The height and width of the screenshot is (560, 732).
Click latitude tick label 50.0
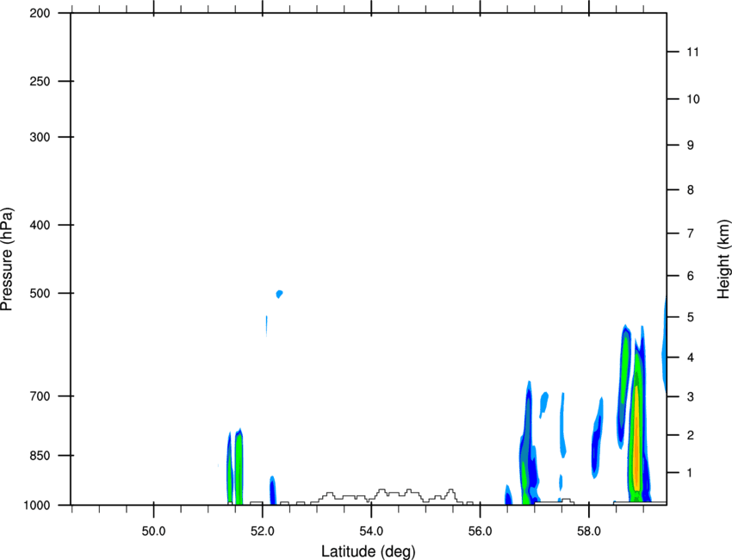click(153, 532)
